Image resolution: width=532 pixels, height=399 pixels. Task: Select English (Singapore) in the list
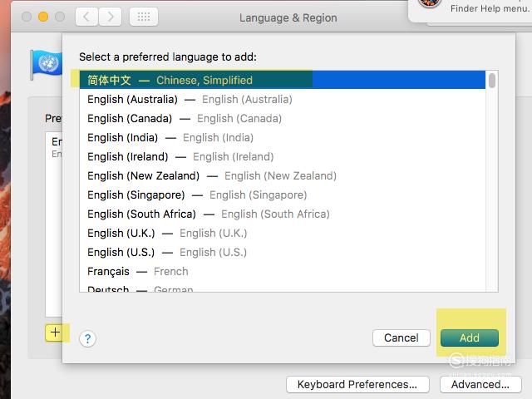pyautogui.click(x=283, y=195)
